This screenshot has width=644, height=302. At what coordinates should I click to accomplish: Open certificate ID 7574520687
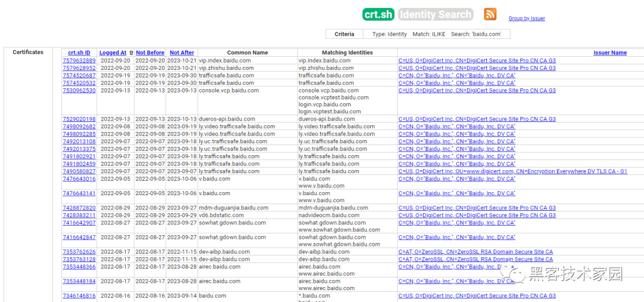[x=79, y=76]
